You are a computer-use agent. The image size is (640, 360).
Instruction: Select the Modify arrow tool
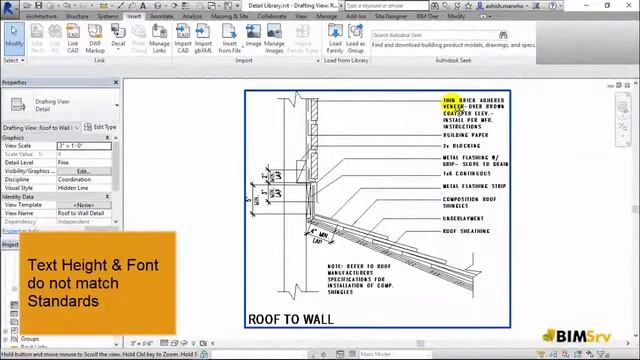(x=14, y=39)
